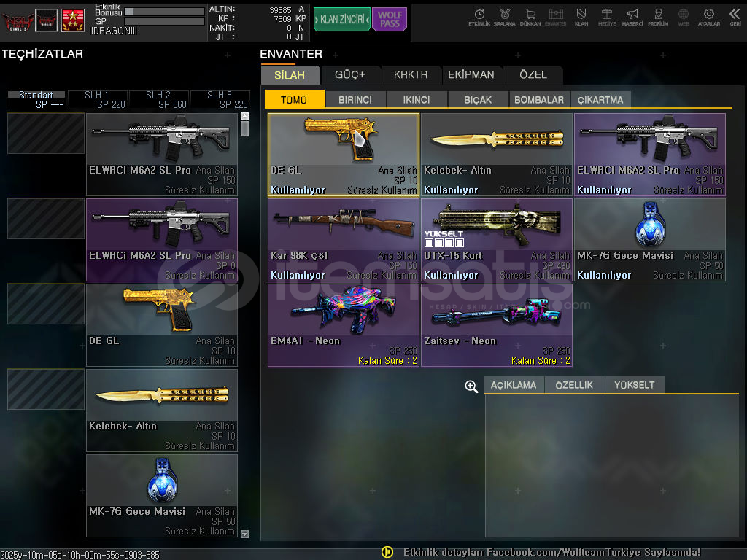Select the SLH 3 loadout slot
This screenshot has height=560, width=747.
tap(220, 99)
